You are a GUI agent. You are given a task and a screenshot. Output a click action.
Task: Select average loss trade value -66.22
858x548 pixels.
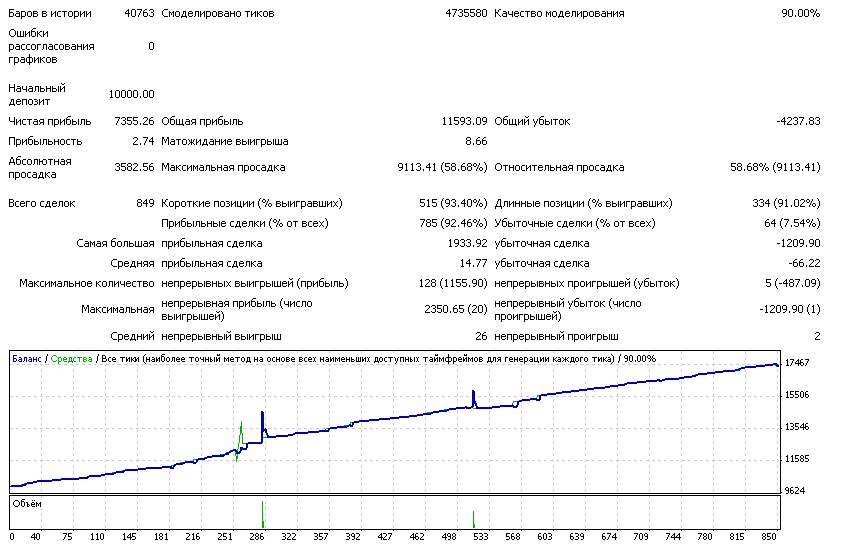[804, 263]
